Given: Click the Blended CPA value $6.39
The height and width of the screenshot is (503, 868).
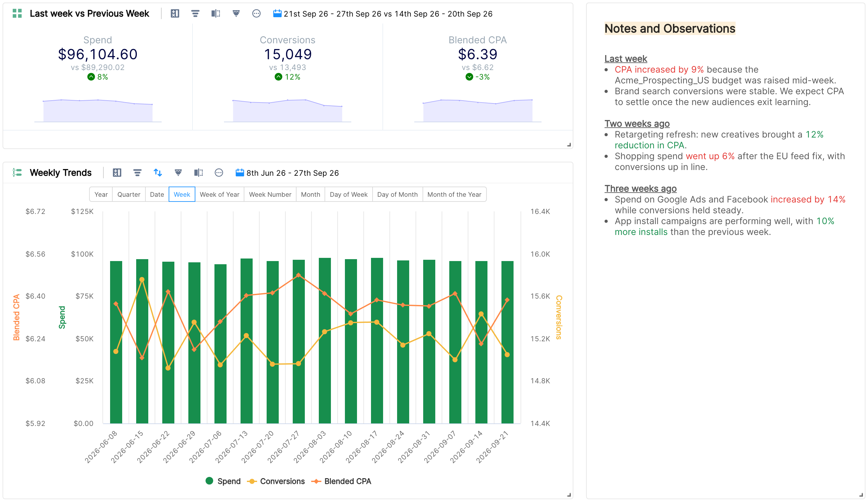Looking at the screenshot, I should (x=477, y=54).
